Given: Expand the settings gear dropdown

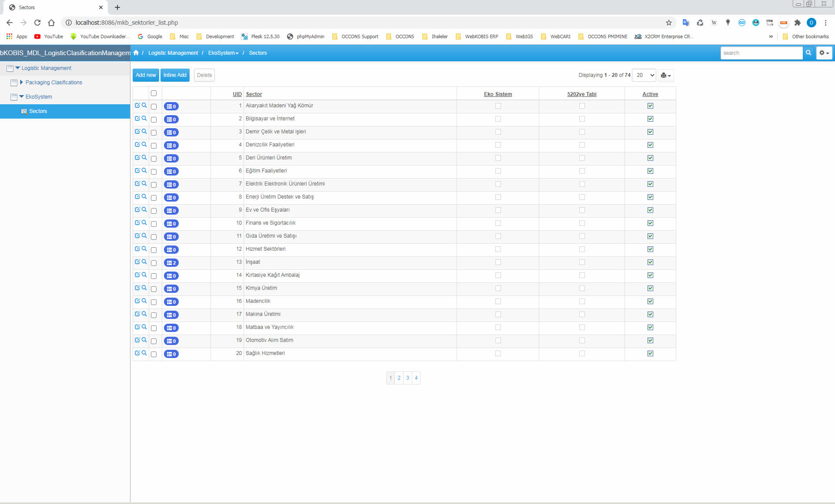Looking at the screenshot, I should click(x=824, y=53).
